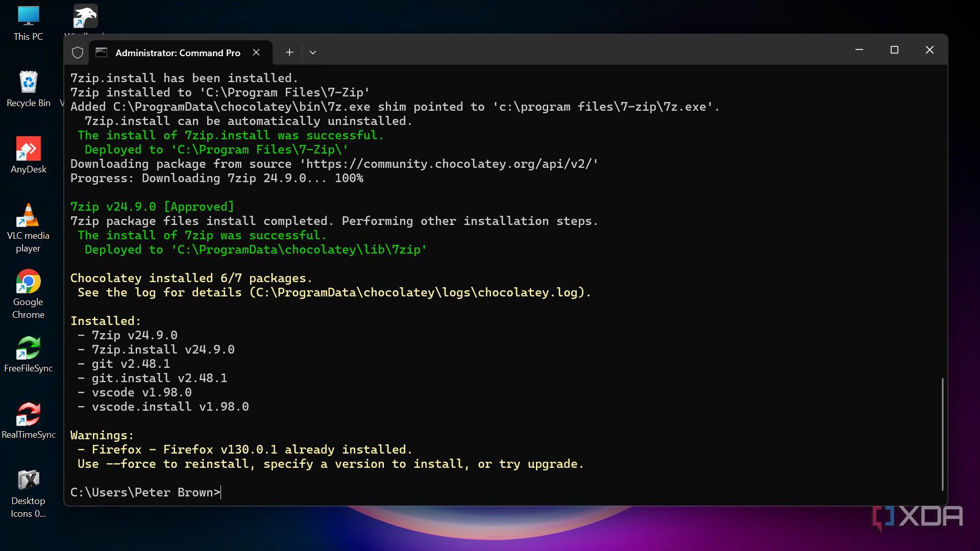Close the Administrator: Command Prompt tab

[256, 53]
